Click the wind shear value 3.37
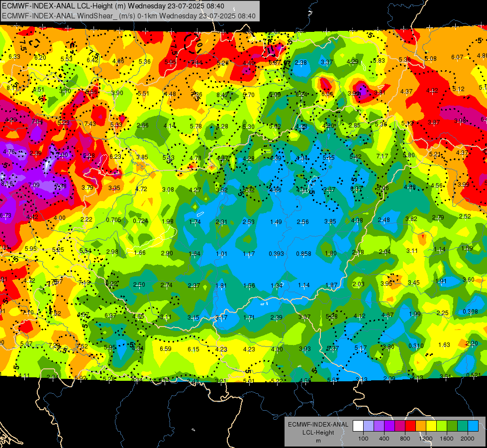This screenshot has width=487, height=448. click(x=327, y=62)
